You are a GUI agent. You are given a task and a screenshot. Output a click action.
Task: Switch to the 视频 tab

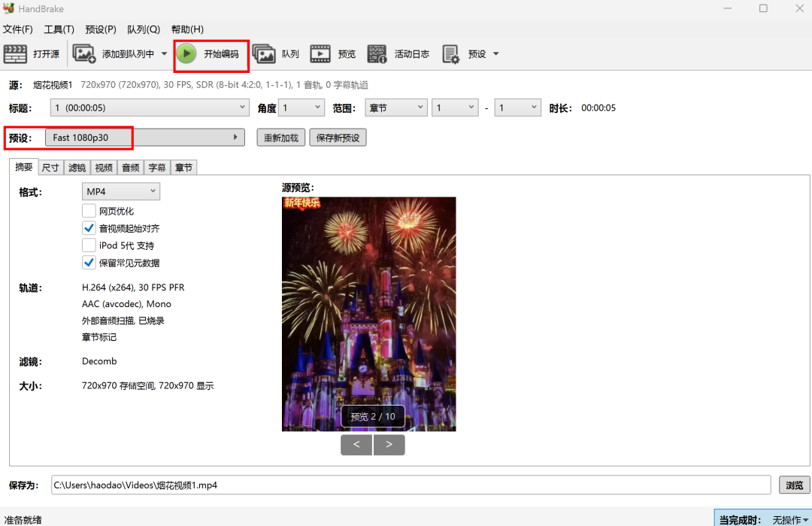coord(104,168)
